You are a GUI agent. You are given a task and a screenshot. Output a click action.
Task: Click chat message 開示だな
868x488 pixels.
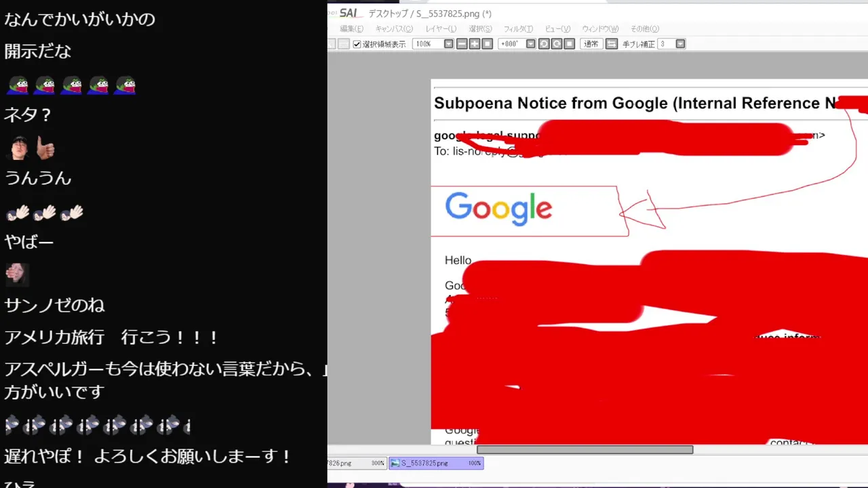point(38,52)
